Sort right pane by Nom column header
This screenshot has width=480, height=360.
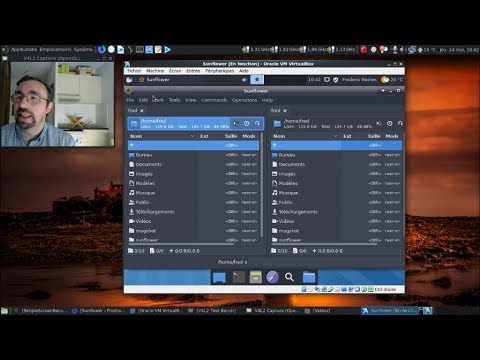tap(305, 136)
